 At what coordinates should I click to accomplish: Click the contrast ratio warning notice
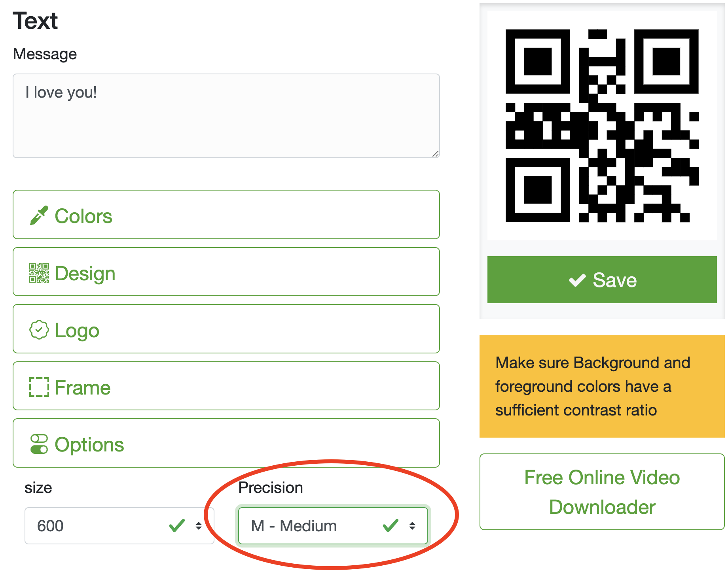[602, 386]
